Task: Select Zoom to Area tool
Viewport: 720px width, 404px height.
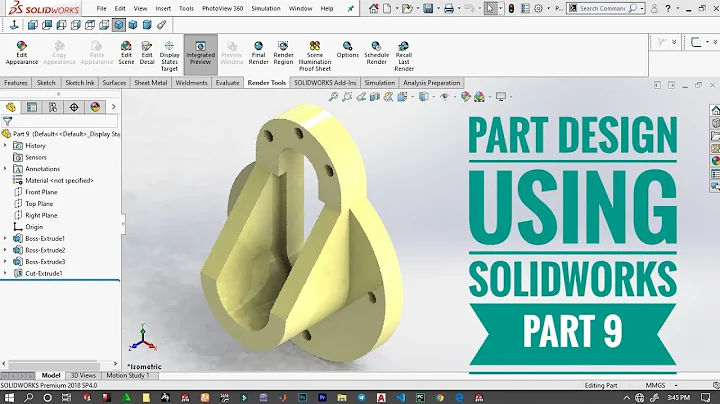Action: (x=348, y=96)
